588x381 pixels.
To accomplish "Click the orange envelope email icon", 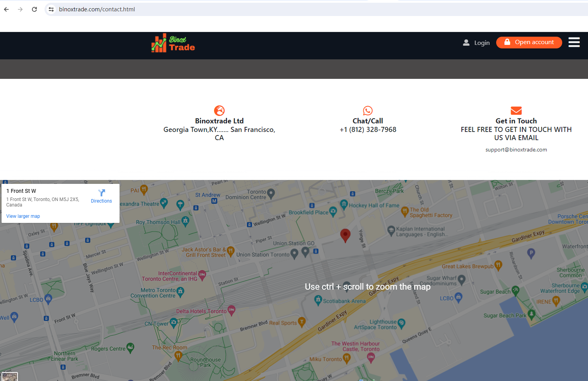I will [x=516, y=110].
